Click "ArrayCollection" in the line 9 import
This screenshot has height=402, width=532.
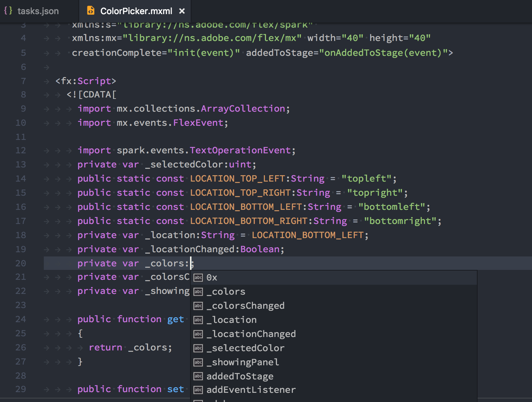click(243, 109)
